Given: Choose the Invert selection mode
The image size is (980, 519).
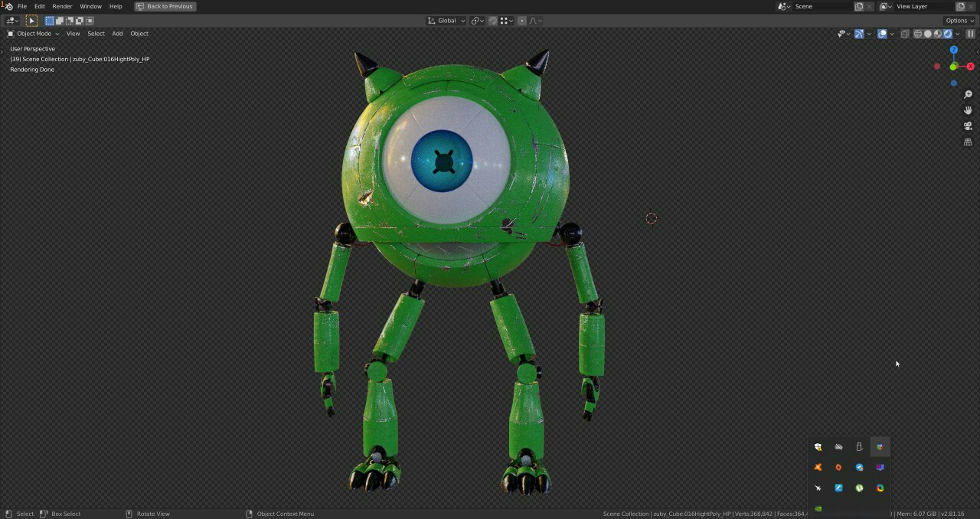Looking at the screenshot, I should 80,21.
